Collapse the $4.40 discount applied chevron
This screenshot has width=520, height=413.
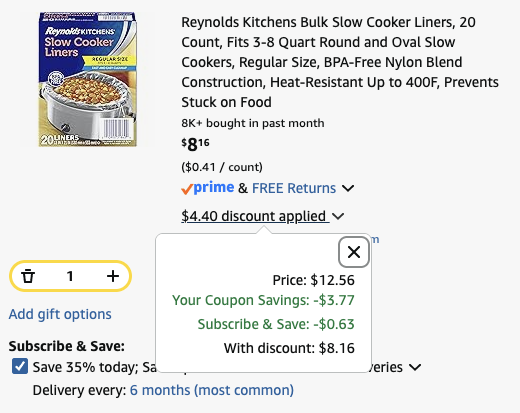pyautogui.click(x=338, y=217)
